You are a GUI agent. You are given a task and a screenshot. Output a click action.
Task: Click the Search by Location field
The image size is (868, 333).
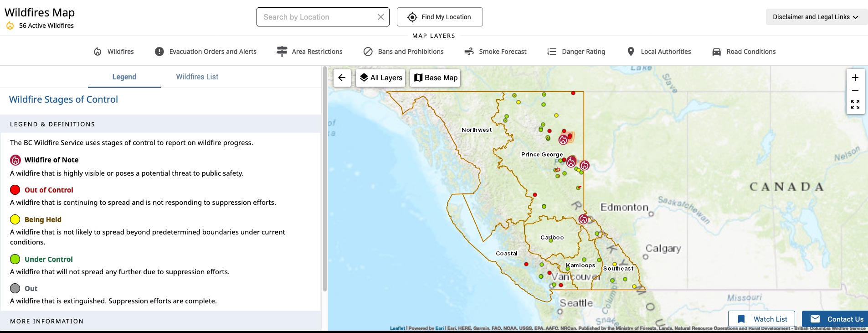[317, 17]
